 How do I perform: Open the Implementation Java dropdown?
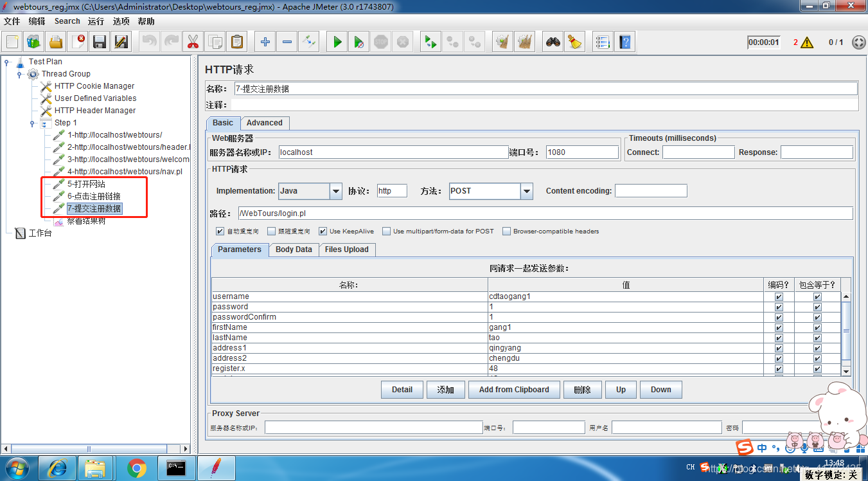(336, 191)
